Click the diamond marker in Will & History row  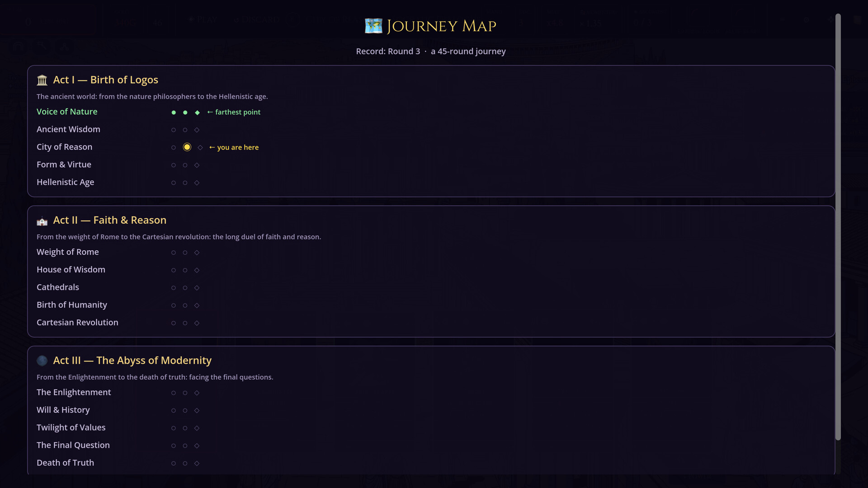point(197,411)
